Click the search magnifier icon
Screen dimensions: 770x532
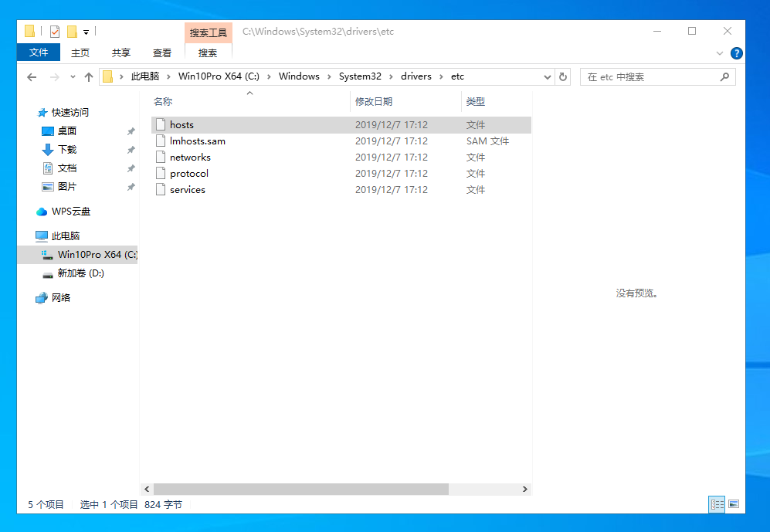pyautogui.click(x=724, y=77)
